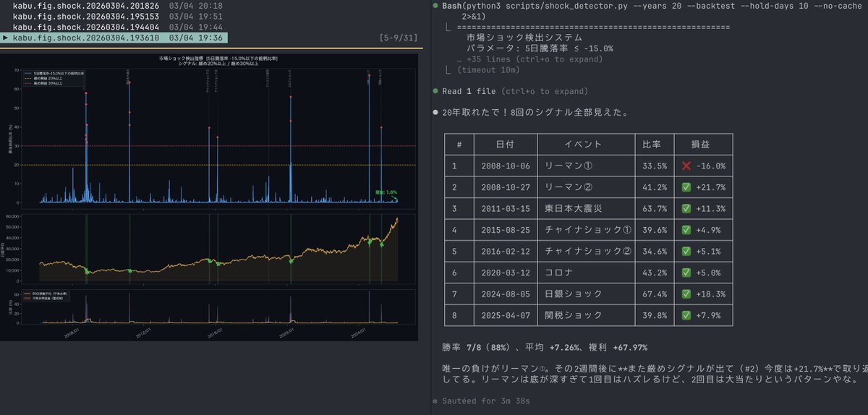Click the green bullet before the Bash command
The width and height of the screenshot is (868, 415).
click(x=435, y=6)
